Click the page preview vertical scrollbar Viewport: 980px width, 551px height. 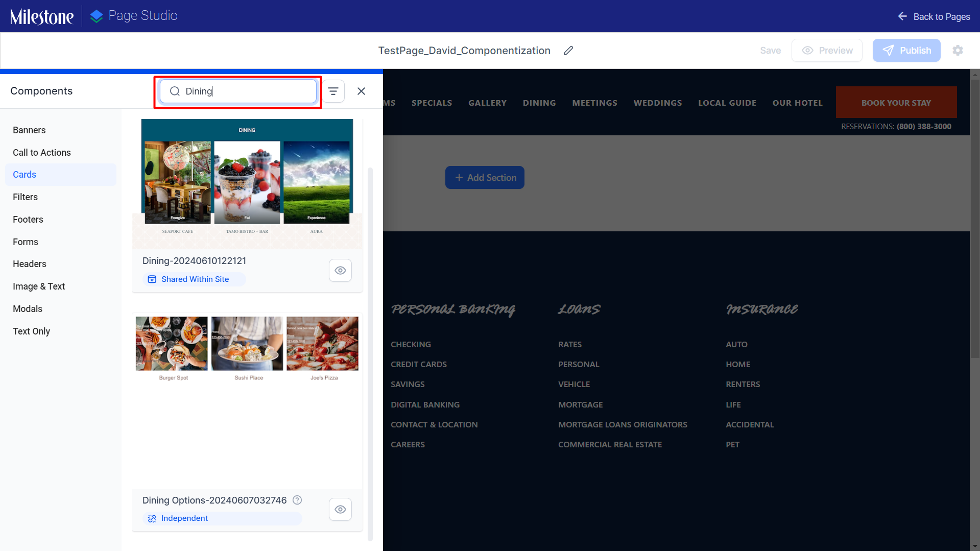974,220
